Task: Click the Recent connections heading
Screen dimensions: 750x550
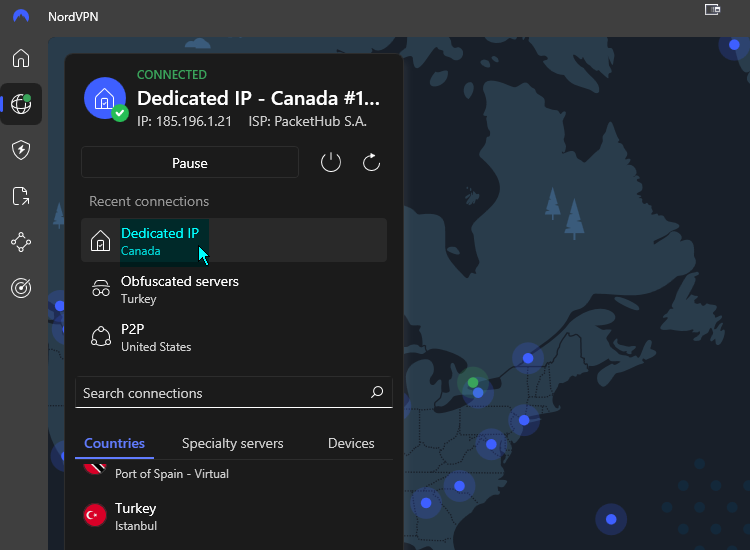Action: (x=149, y=201)
